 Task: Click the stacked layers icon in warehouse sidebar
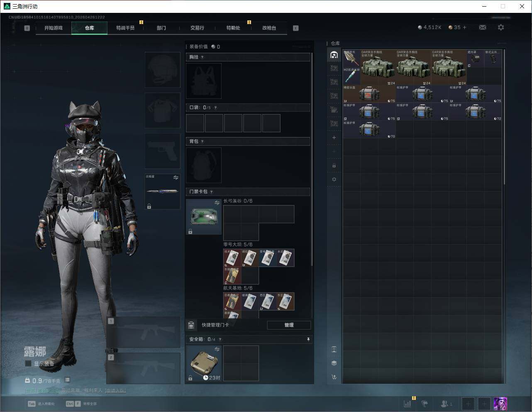pyautogui.click(x=334, y=363)
